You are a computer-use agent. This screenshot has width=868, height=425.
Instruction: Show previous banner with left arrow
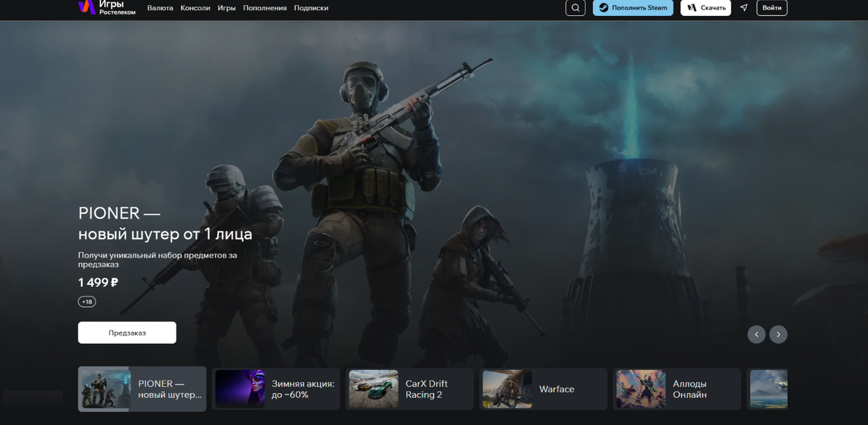[757, 335]
